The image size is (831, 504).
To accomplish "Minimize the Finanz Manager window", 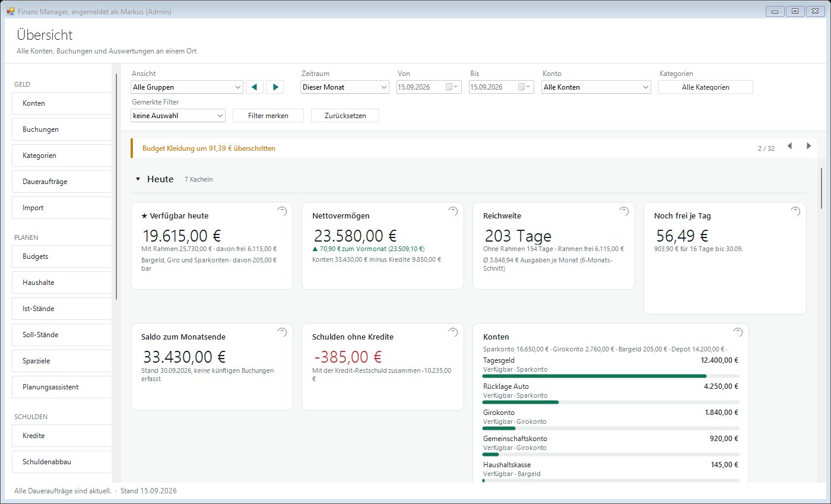I will point(775,11).
